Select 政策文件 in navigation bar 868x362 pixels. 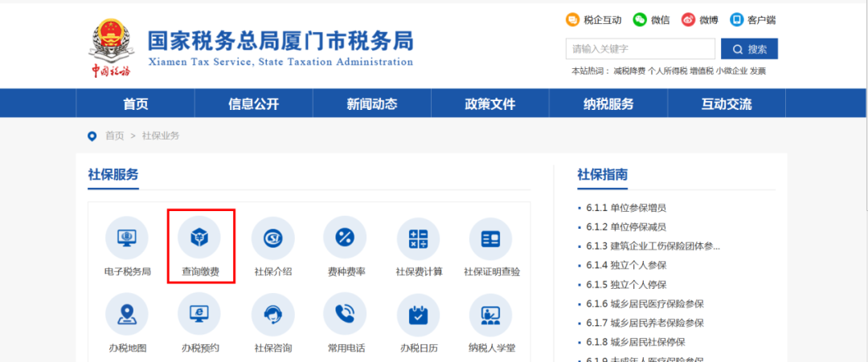[x=490, y=104]
